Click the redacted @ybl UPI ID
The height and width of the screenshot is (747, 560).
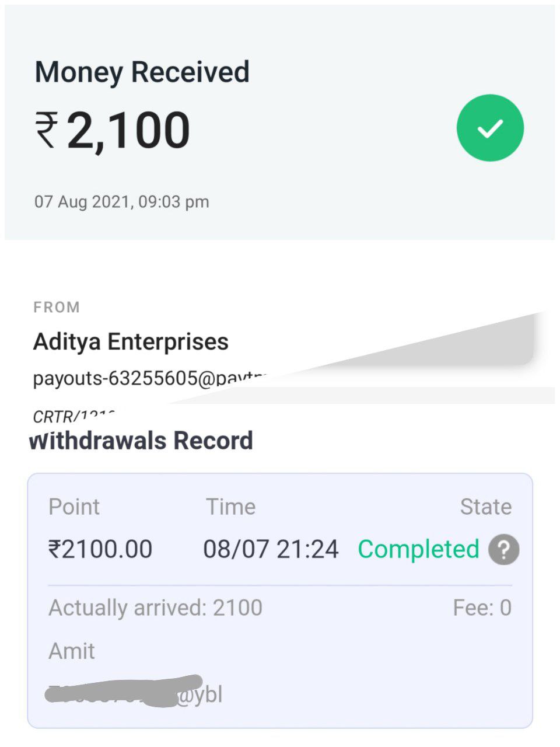point(135,694)
